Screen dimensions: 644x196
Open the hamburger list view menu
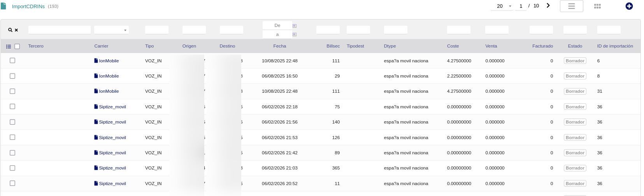[571, 6]
